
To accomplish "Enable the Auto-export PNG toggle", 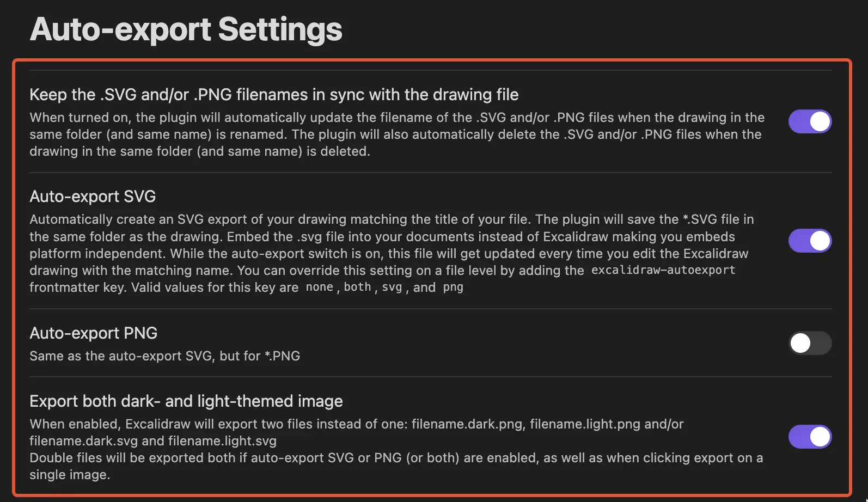I will click(x=810, y=344).
